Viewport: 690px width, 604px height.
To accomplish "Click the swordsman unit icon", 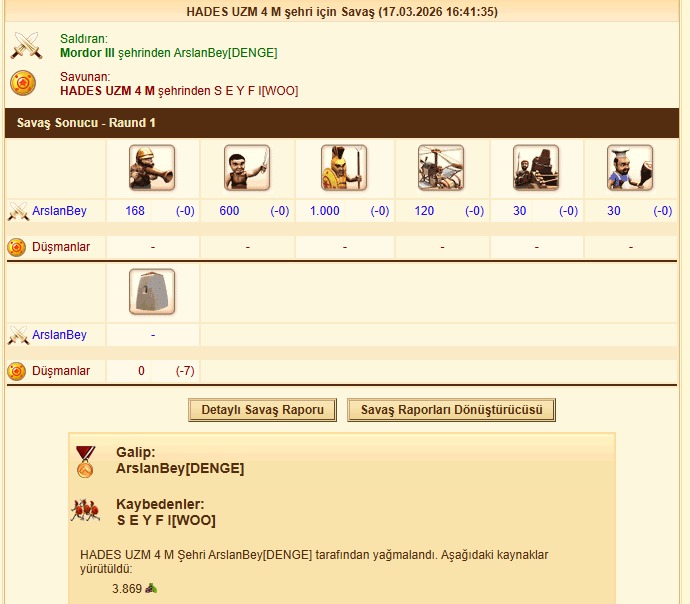I will [x=247, y=168].
